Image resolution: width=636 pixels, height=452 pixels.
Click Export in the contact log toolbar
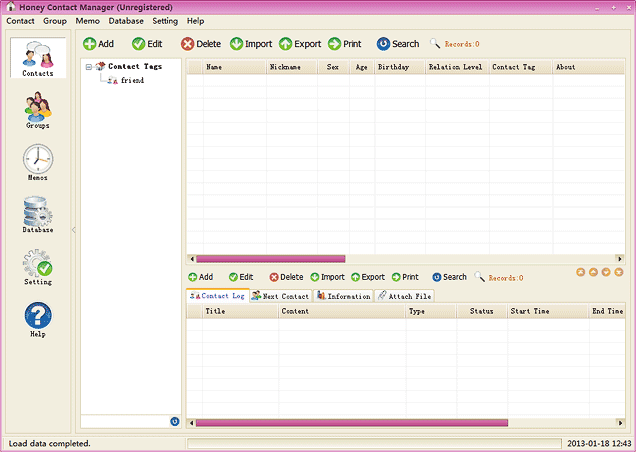point(368,277)
